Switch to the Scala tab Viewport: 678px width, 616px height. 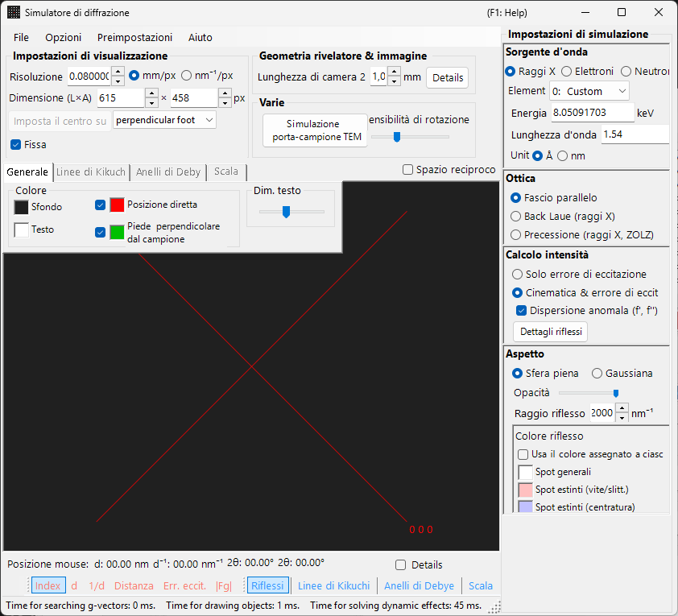tap(226, 172)
